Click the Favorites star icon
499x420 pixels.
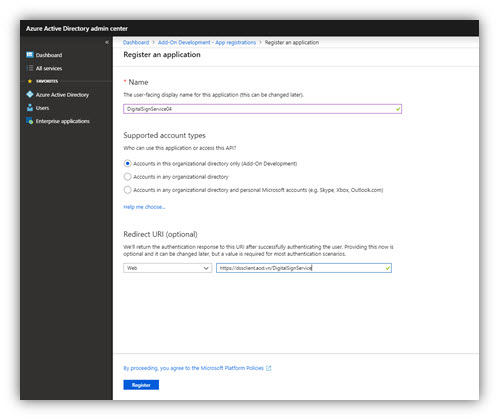(30, 81)
